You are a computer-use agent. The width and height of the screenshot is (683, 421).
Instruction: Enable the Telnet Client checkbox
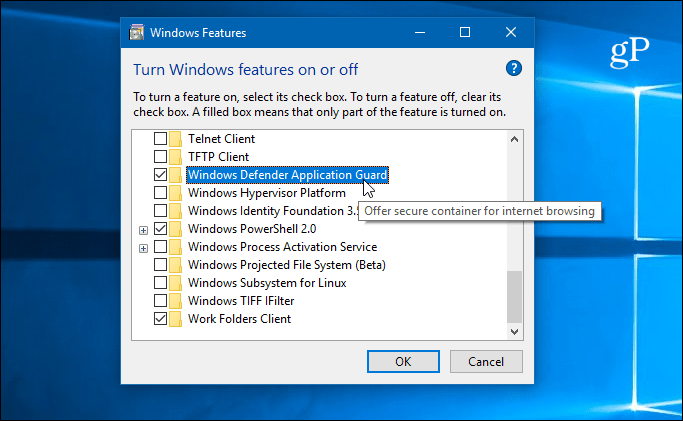[160, 138]
